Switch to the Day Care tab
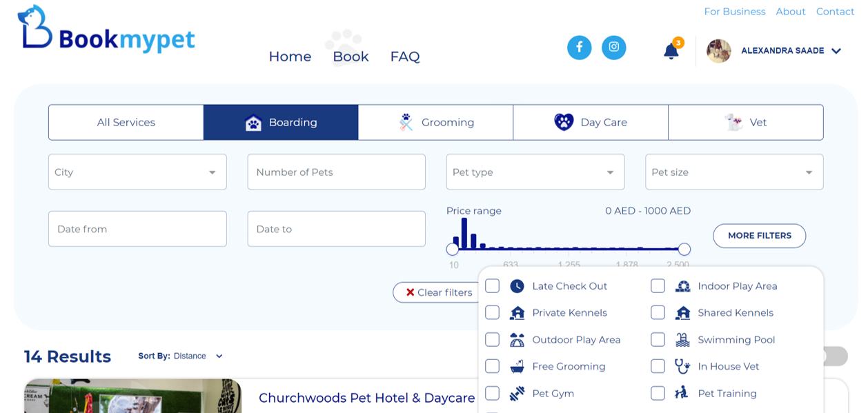 pyautogui.click(x=591, y=122)
